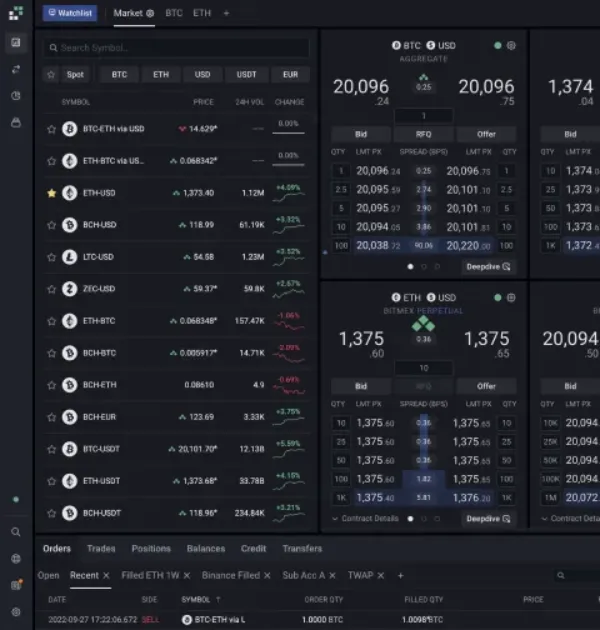Viewport: 600px width, 630px height.
Task: Close the TWAP filter tab
Action: point(381,576)
